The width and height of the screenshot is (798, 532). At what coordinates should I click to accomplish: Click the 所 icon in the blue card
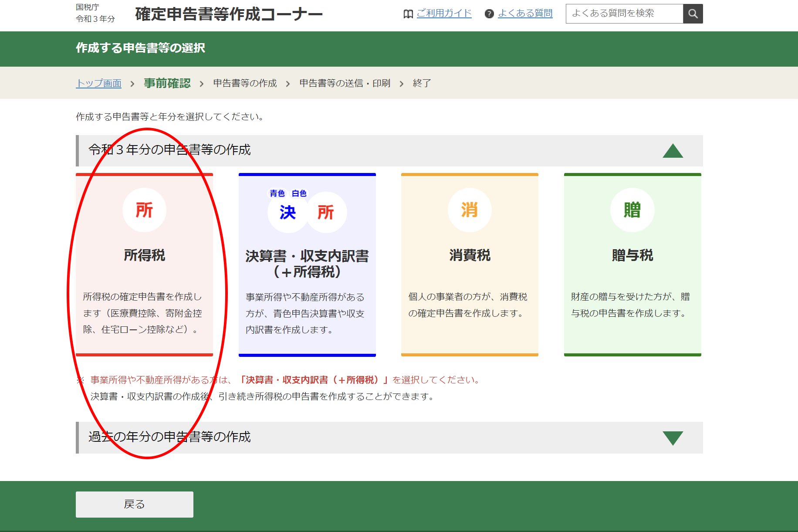click(x=326, y=213)
